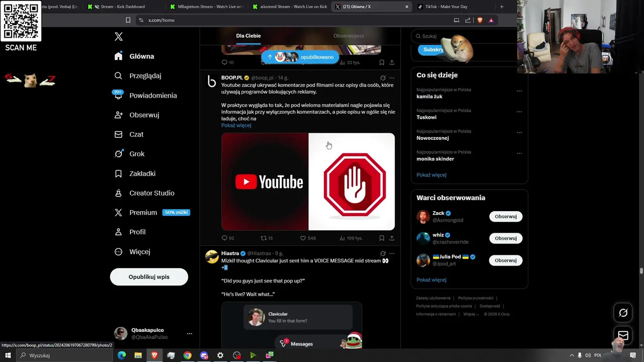Open Czat messages
The width and height of the screenshot is (644, 362).
pos(129,135)
